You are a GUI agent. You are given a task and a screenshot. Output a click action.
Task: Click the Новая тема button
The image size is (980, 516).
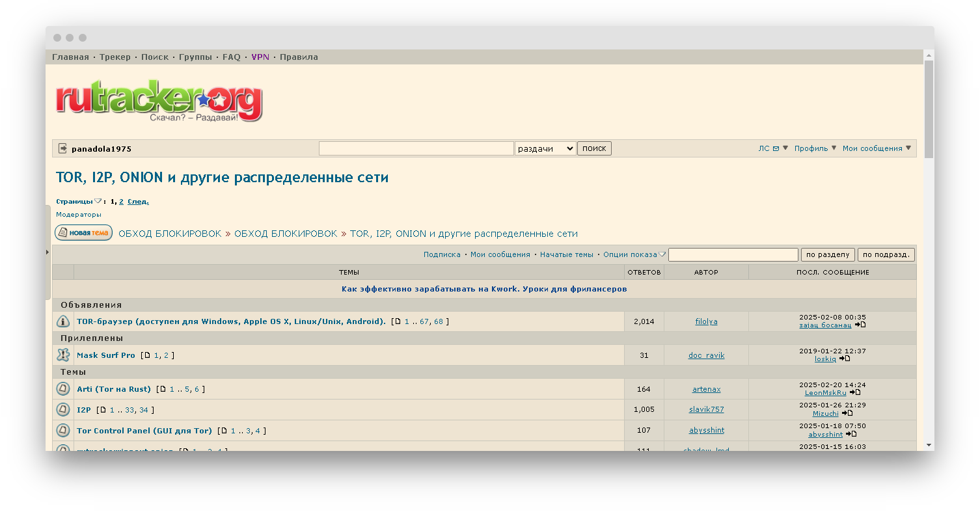(83, 233)
